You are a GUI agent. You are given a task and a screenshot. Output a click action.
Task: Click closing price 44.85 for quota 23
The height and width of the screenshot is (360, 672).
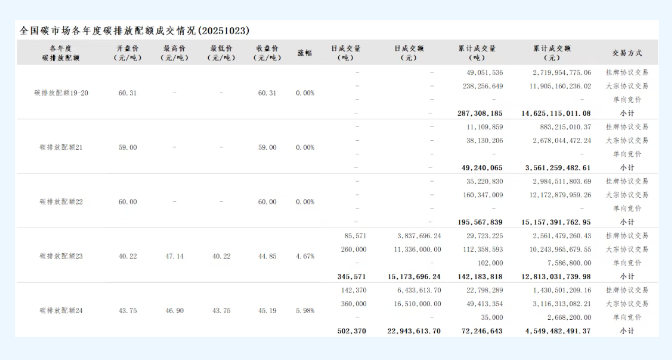pos(267,256)
